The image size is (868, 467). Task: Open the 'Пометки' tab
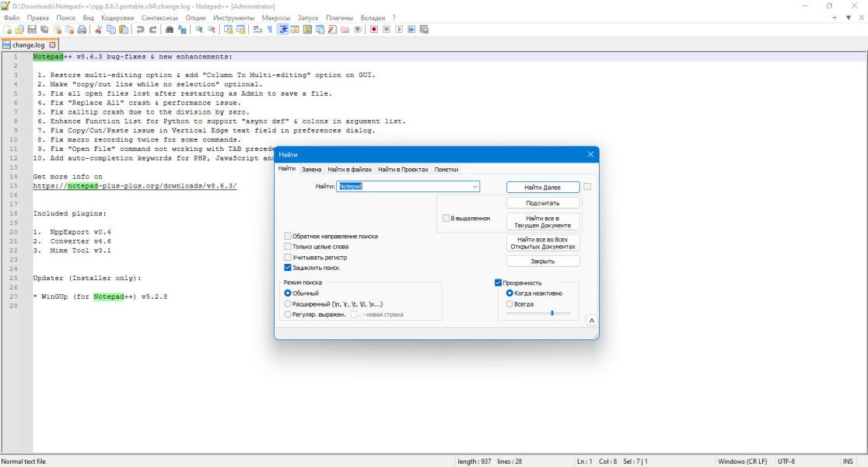(x=446, y=170)
